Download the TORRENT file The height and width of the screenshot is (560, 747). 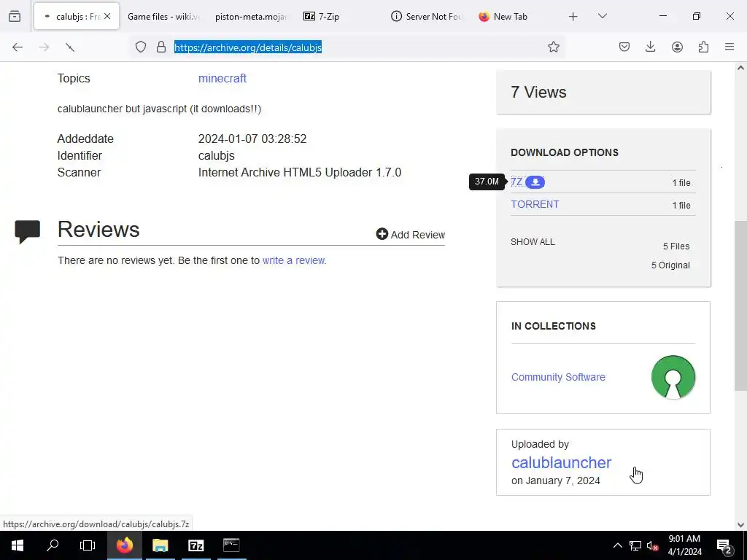535,204
